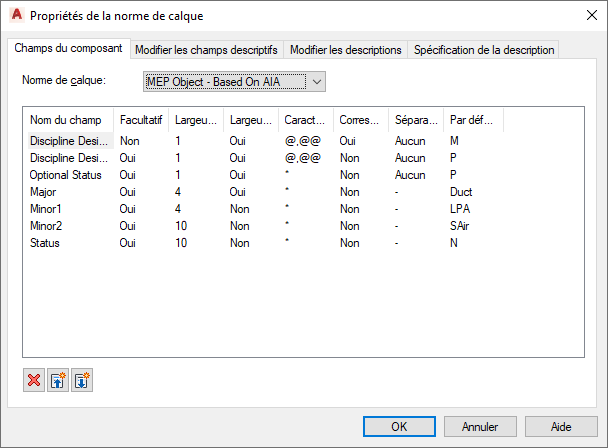Click the SAir default value cell
608x448 pixels.
[x=459, y=226]
